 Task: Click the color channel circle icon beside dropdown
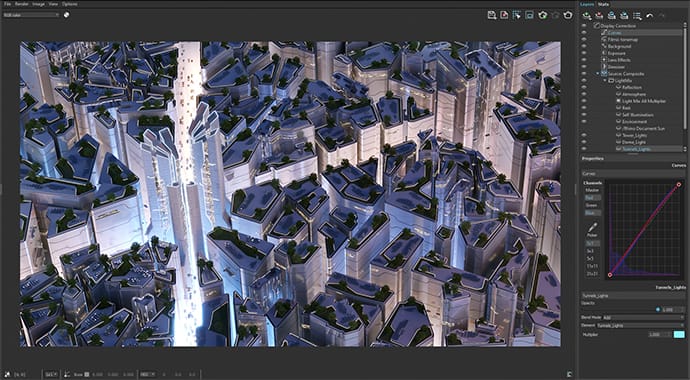[66, 15]
